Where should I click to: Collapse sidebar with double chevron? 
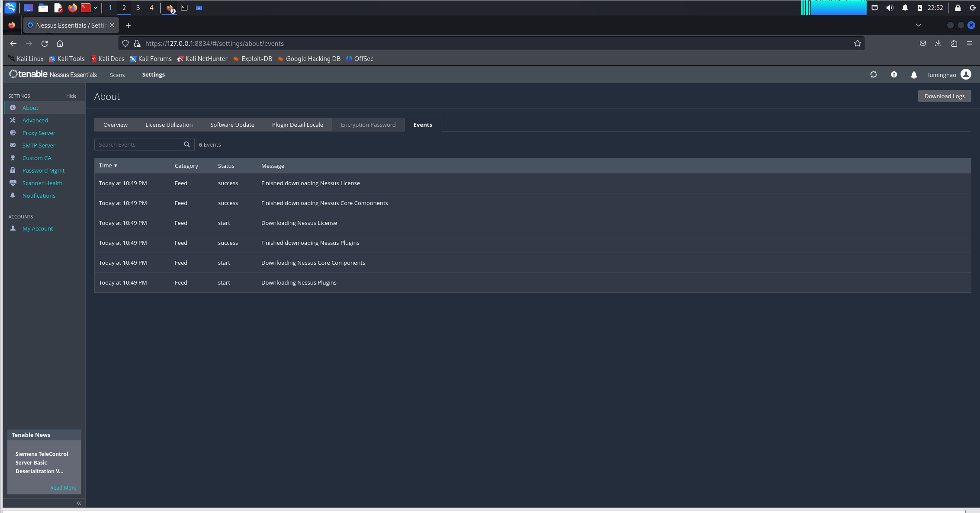[79, 503]
